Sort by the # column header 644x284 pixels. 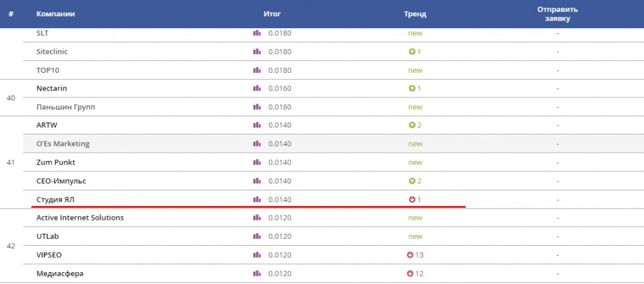pyautogui.click(x=11, y=14)
